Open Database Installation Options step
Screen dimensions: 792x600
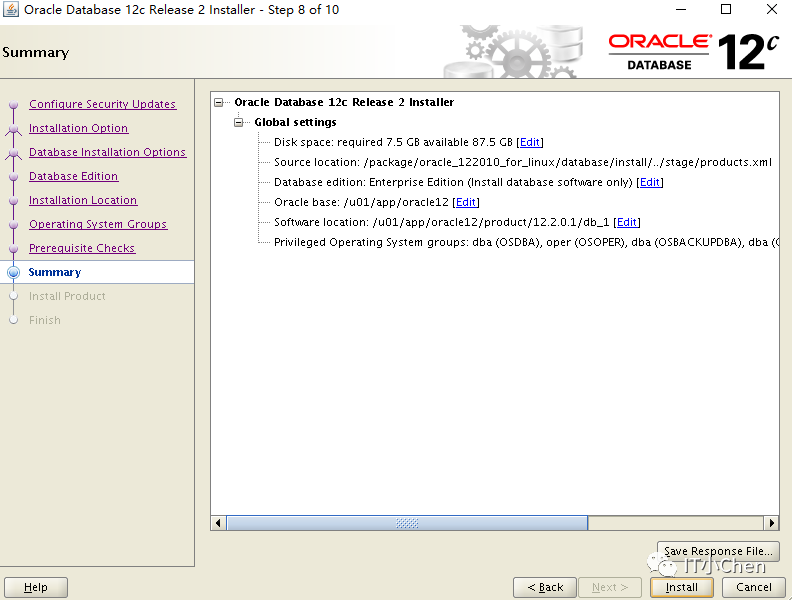tap(108, 152)
